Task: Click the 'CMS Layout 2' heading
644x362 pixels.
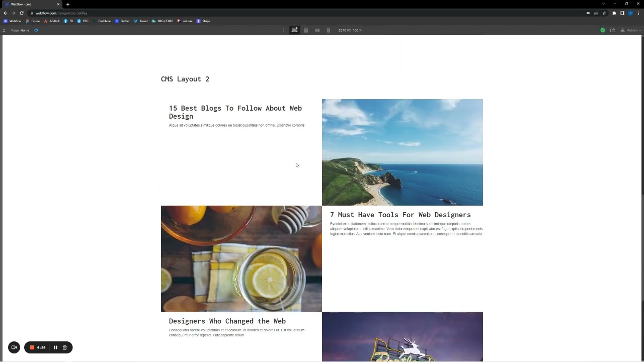Action: coord(185,79)
